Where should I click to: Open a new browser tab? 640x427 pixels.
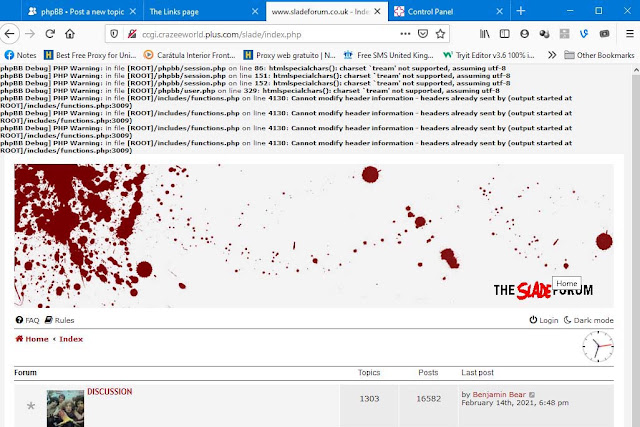pos(521,11)
